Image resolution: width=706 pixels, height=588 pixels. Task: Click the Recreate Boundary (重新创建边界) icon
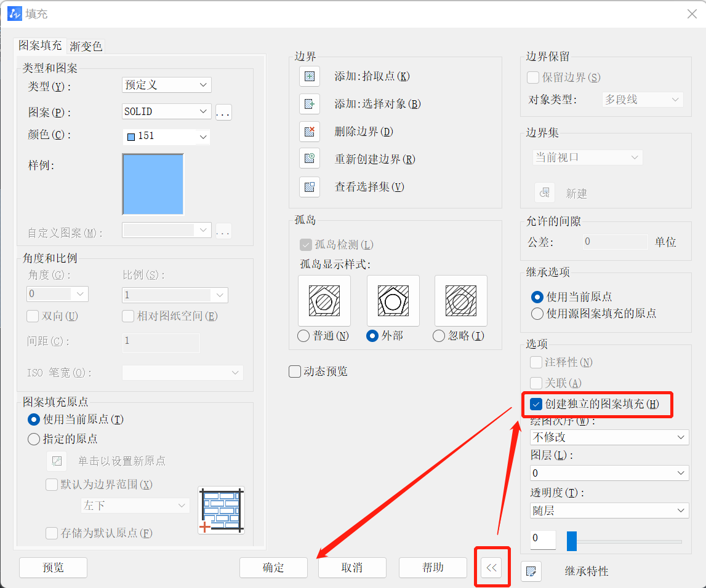310,158
